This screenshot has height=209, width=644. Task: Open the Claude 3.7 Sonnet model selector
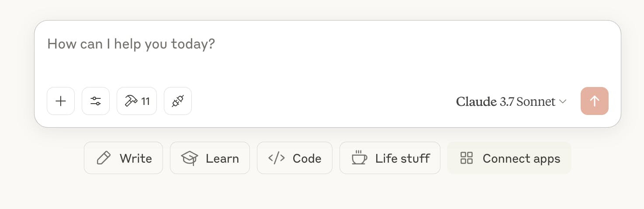(x=512, y=101)
